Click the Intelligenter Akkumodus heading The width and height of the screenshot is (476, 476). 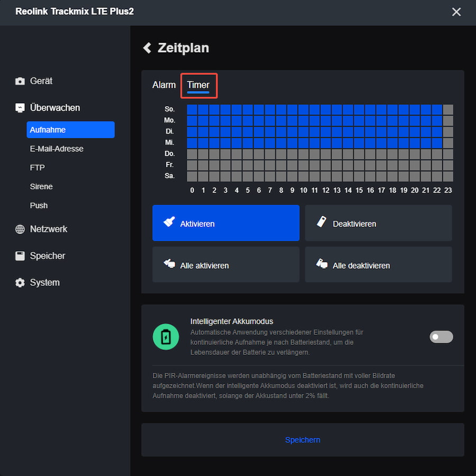[232, 321]
